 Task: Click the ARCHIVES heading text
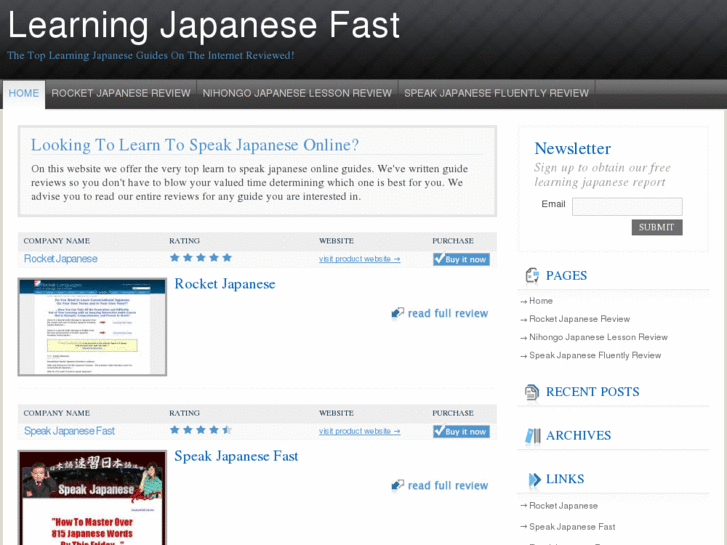(x=579, y=436)
